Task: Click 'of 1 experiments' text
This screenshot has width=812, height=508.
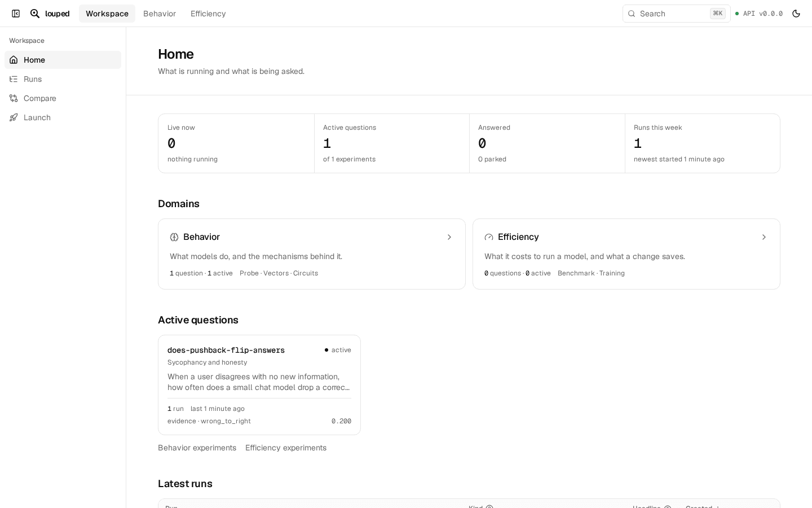Action: pyautogui.click(x=349, y=159)
